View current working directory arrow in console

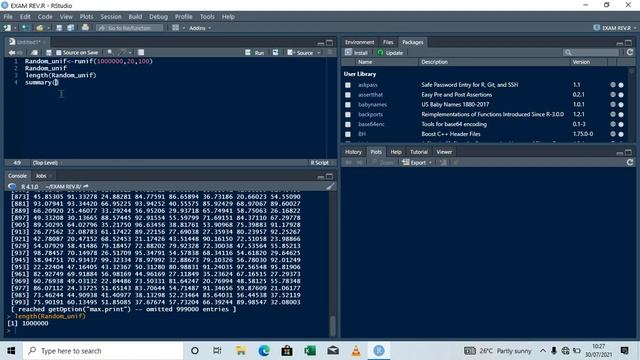pos(86,187)
